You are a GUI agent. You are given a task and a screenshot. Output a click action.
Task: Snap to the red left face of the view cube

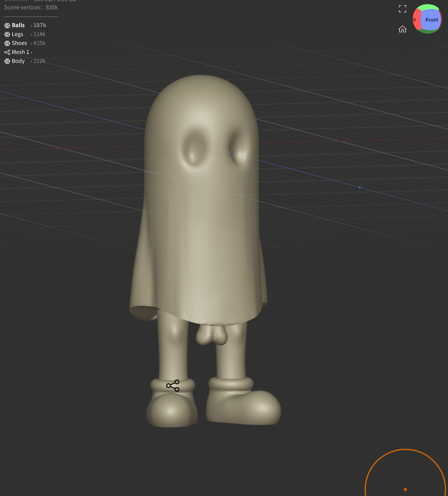click(x=416, y=20)
